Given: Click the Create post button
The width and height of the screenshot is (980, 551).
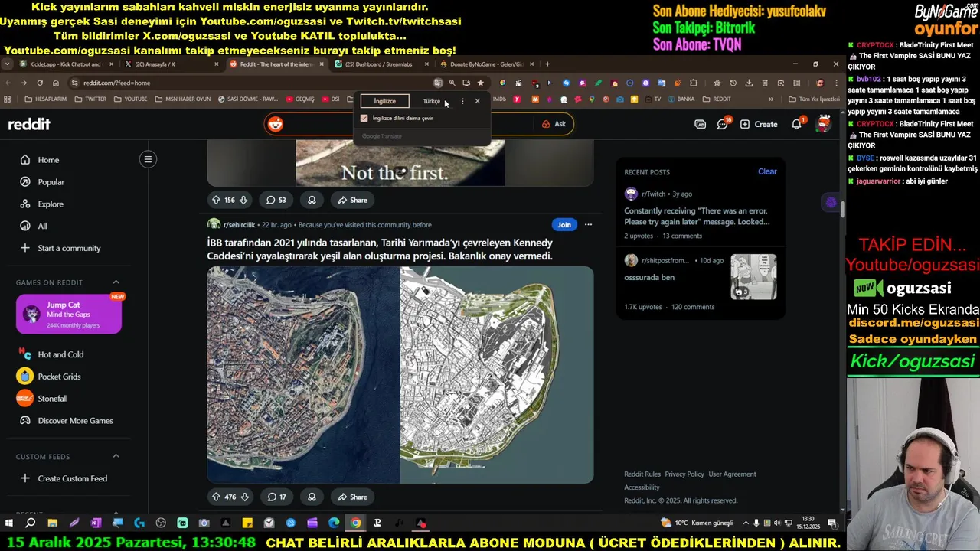Looking at the screenshot, I should [759, 124].
